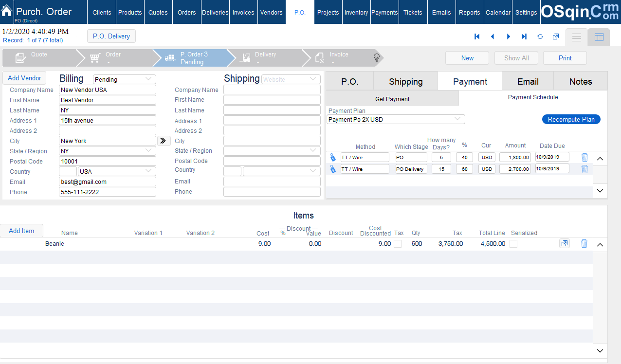This screenshot has height=364, width=621.
Task: Click tag icon on PO payment row
Action: point(333,157)
